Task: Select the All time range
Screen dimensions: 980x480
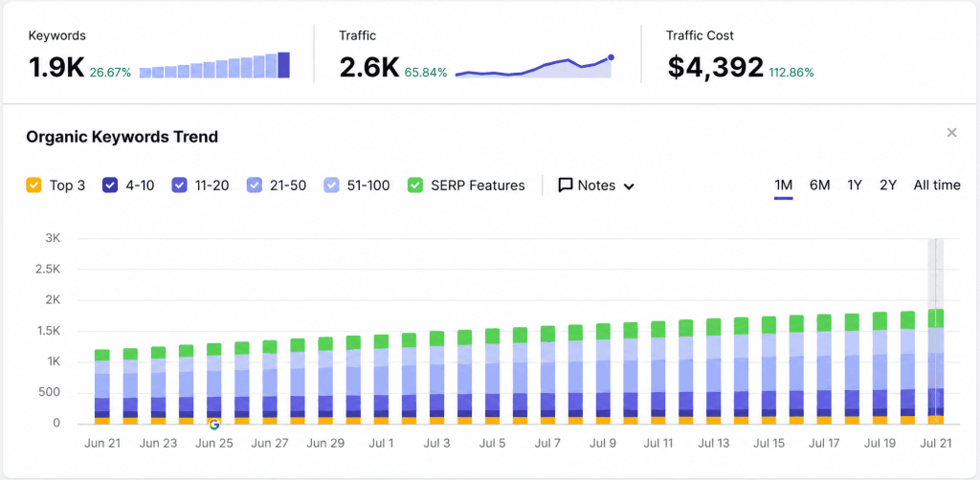Action: (936, 185)
